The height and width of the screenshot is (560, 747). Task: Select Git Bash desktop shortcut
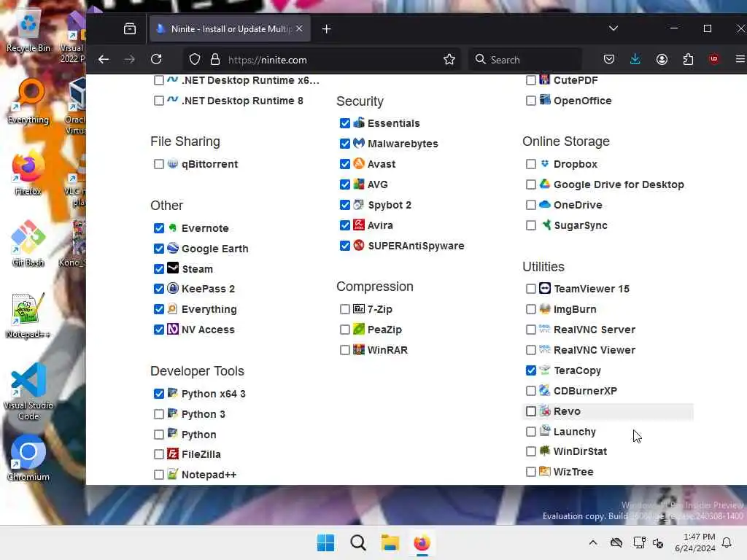pyautogui.click(x=28, y=244)
